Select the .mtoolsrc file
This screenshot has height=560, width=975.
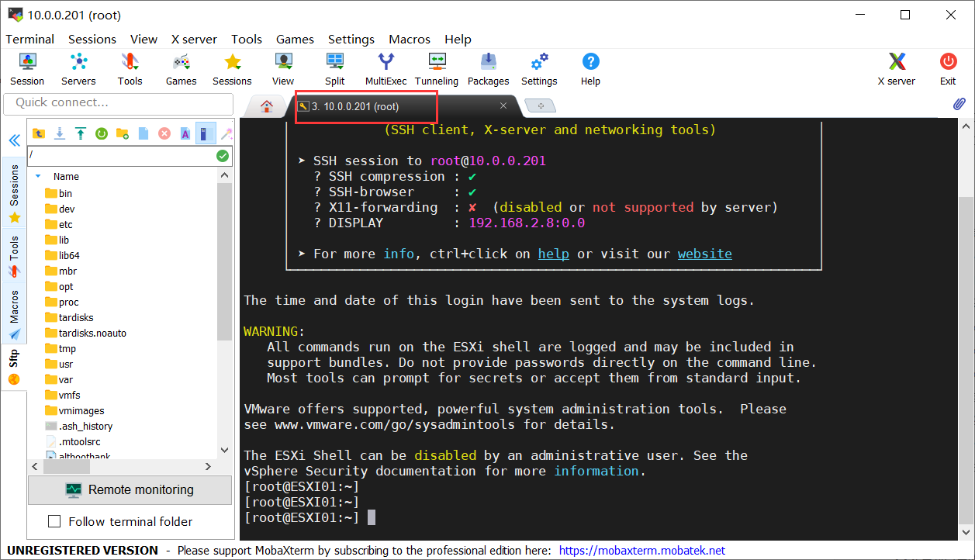pyautogui.click(x=73, y=441)
